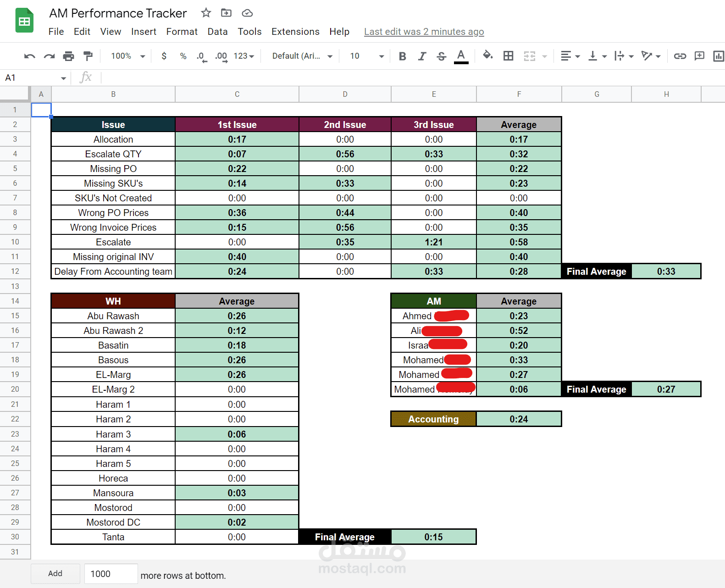Select the 'Delay From Accounting team' cell
Viewport: 725px width, 588px height.
pyautogui.click(x=113, y=271)
